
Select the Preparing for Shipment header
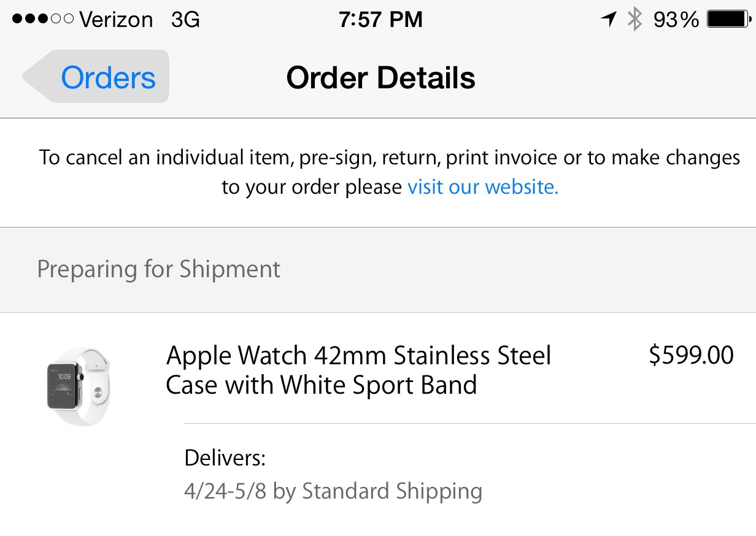coord(159,269)
